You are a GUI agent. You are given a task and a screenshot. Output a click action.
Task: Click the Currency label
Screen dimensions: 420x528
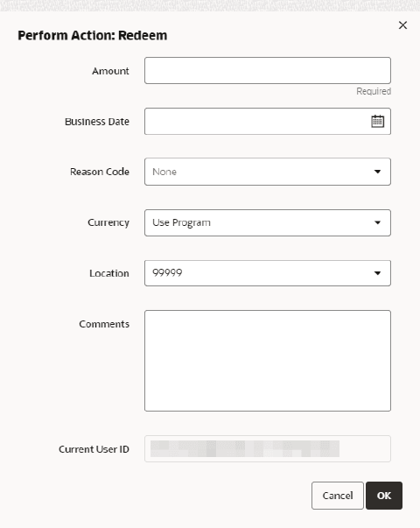108,222
